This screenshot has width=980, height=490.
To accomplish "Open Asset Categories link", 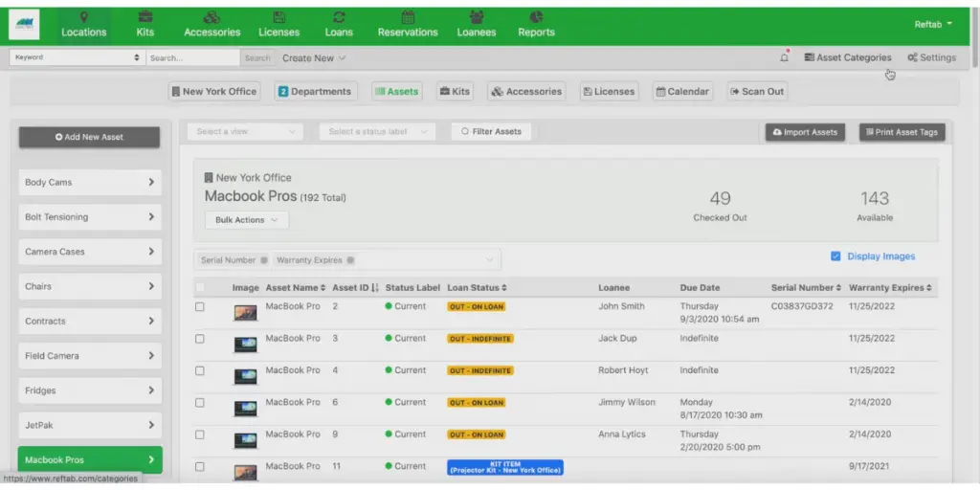I will pos(848,57).
